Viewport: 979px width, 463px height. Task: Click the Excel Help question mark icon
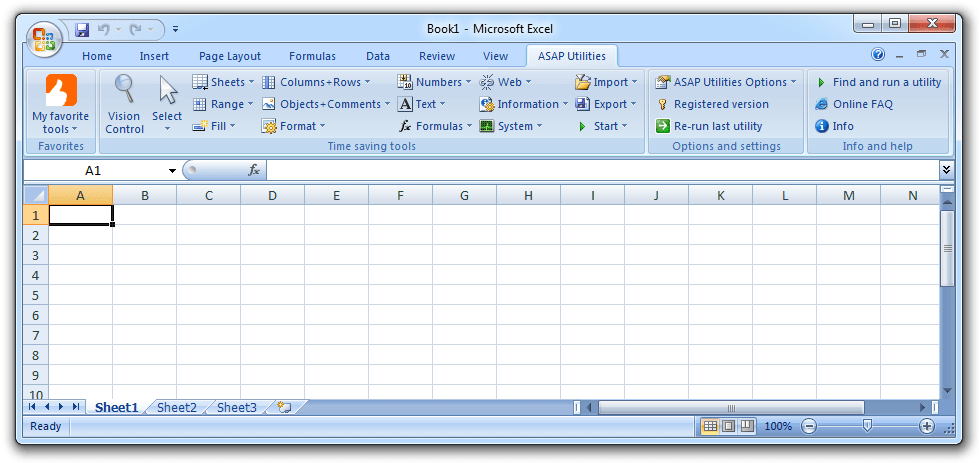(878, 54)
